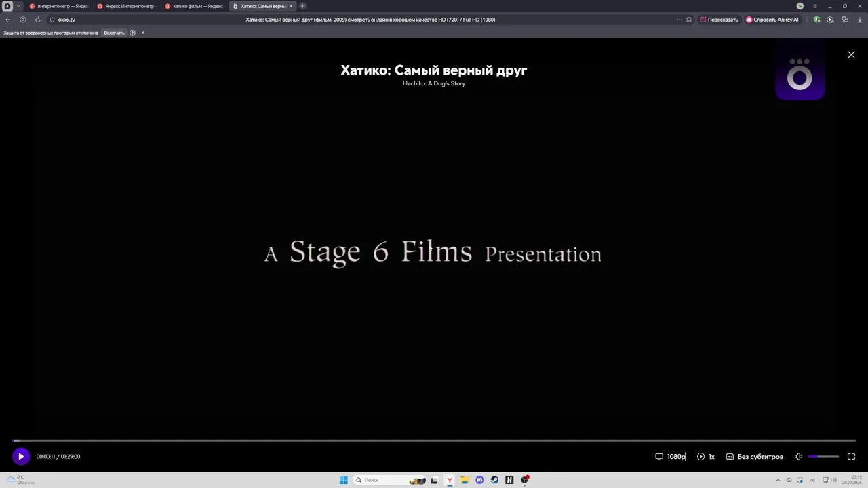Open the browser profile avatar
868x488 pixels.
(800, 6)
